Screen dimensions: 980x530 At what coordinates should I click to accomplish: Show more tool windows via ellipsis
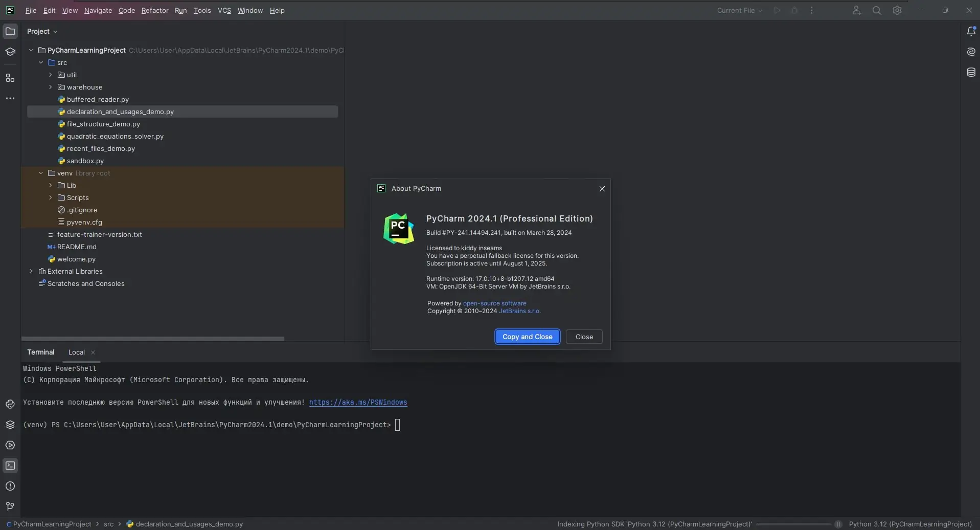pos(10,98)
